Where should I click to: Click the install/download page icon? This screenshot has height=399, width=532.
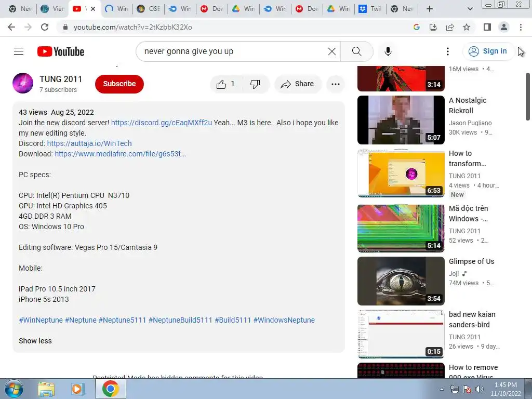[x=433, y=27]
